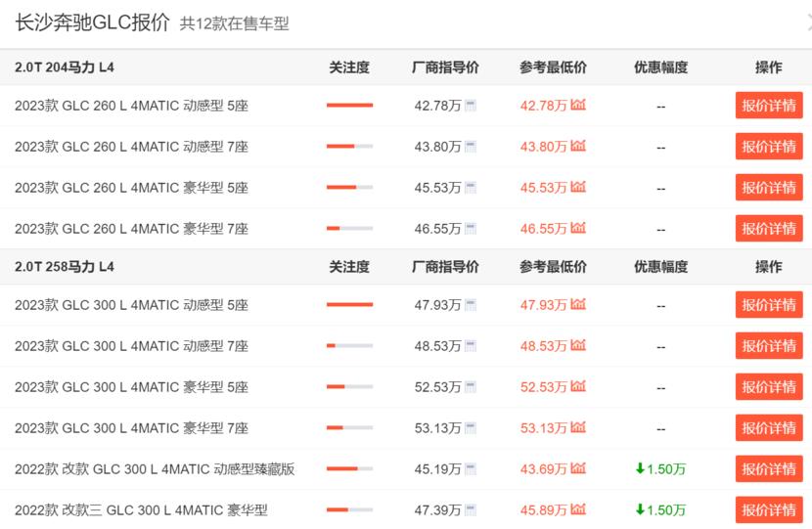The height and width of the screenshot is (529, 812).
Task: Click the 2.0T 258马力 L4 group header
Action: click(x=65, y=267)
